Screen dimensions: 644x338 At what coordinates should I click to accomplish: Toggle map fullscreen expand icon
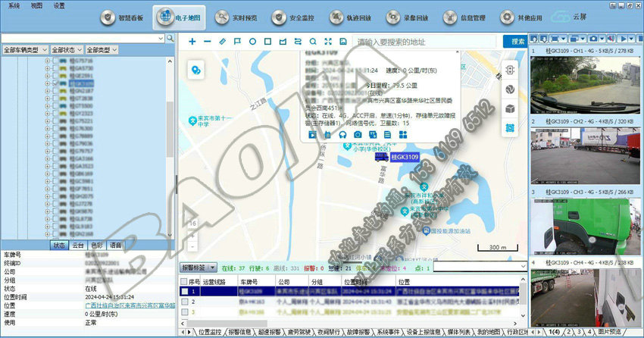[327, 41]
